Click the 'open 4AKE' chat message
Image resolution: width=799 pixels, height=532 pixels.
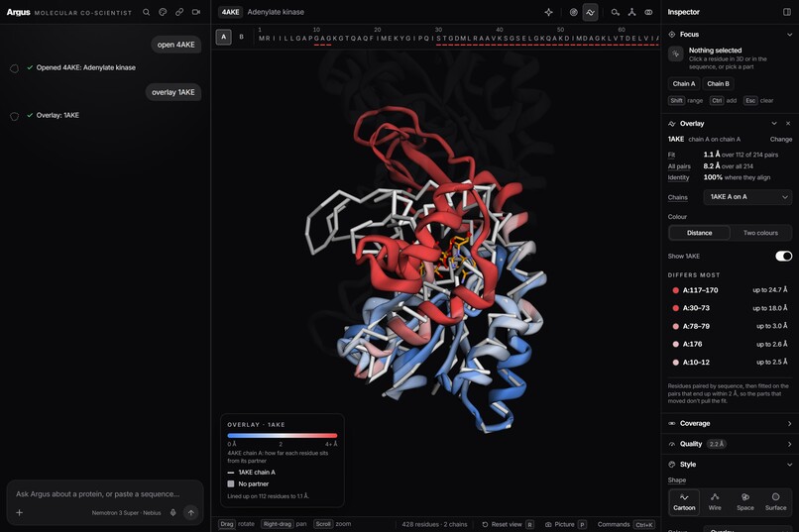175,45
